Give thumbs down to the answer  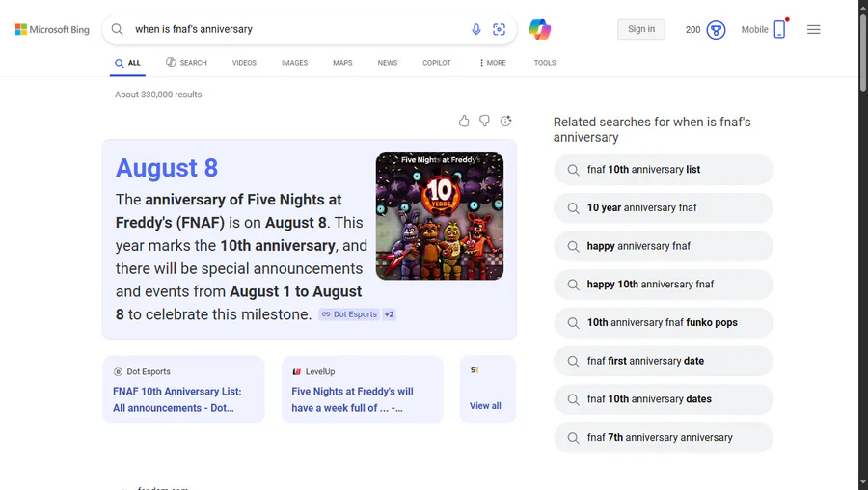(x=484, y=121)
